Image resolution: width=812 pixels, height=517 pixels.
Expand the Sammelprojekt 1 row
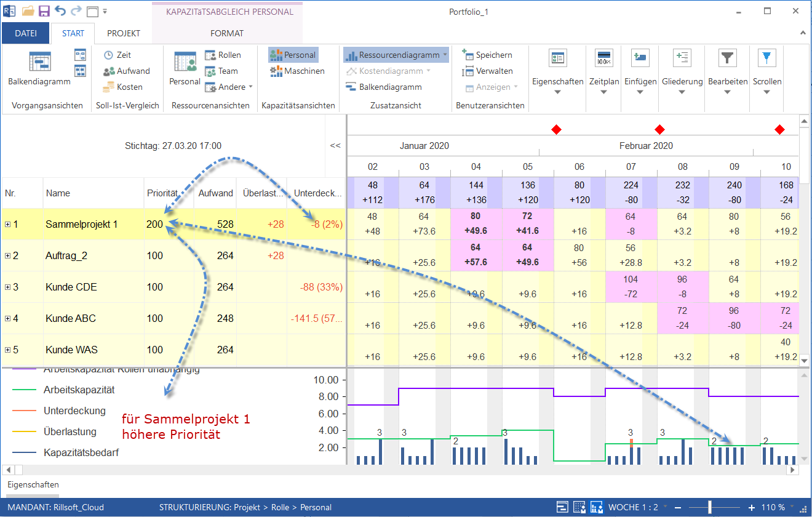[x=8, y=225]
